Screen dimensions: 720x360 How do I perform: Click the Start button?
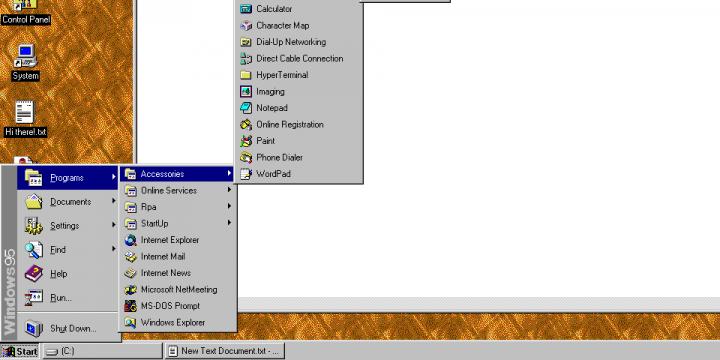20,351
